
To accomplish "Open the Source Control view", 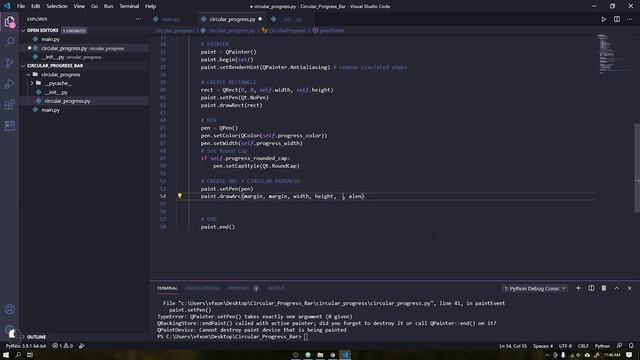I will click(x=9, y=63).
